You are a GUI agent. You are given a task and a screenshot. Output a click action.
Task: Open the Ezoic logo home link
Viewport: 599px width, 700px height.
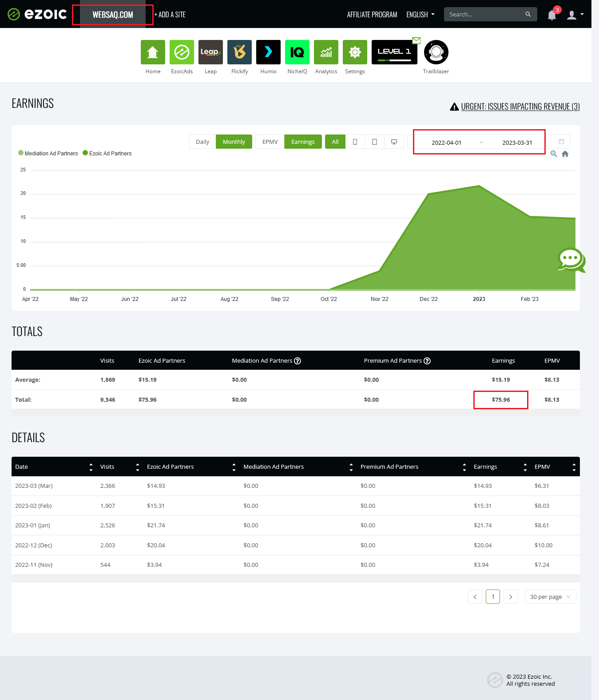pos(37,14)
